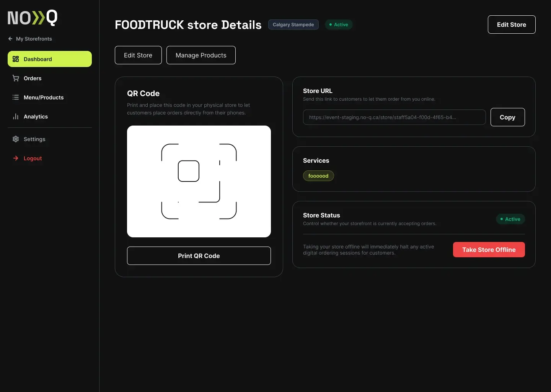Click the Store URL heading
551x392 pixels.
[x=318, y=91]
